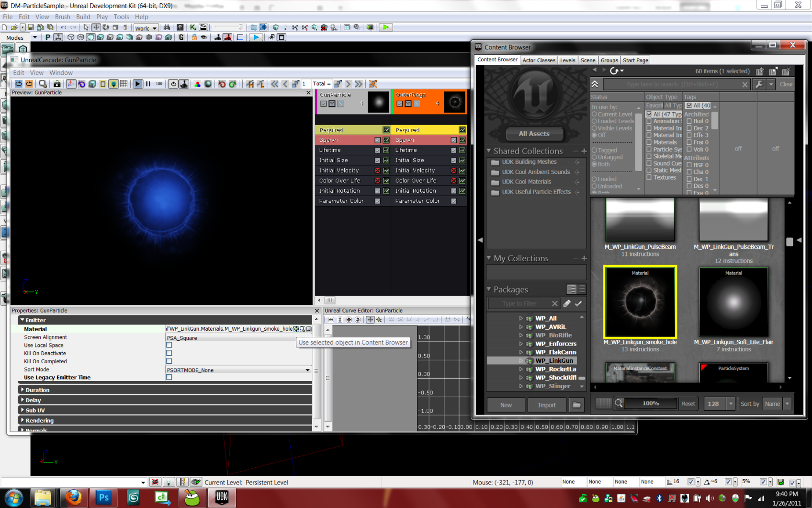Enable the GunParticle Initial Velocity module
The height and width of the screenshot is (508, 812).
tap(377, 170)
